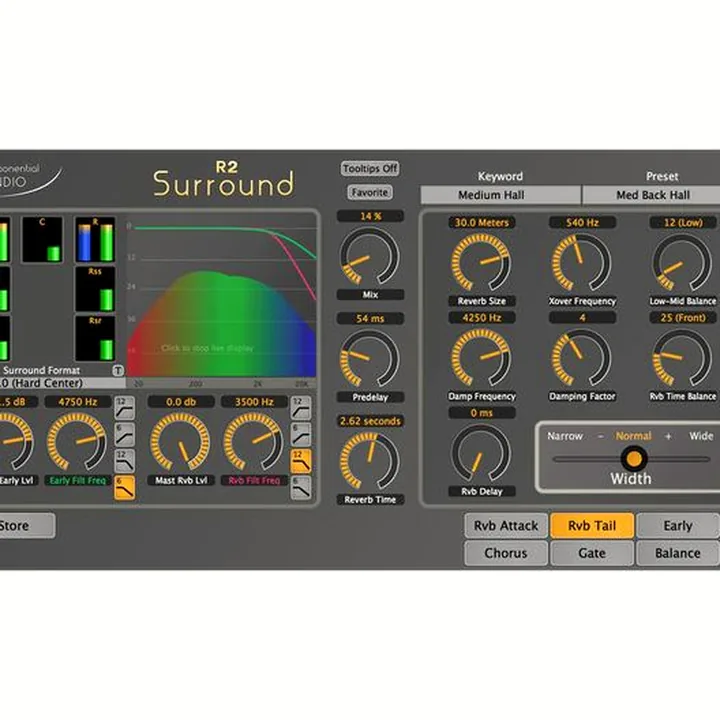Toggle the Tooltips Off button

[370, 169]
